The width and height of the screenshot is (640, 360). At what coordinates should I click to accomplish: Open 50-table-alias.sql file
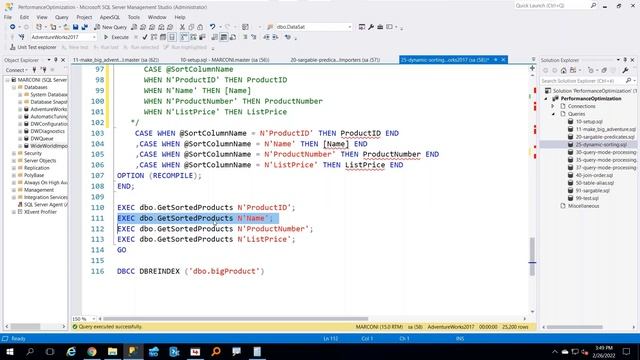(x=595, y=183)
